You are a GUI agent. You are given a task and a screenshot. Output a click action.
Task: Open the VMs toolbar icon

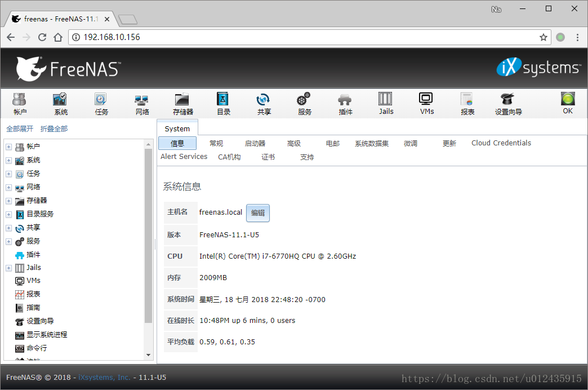tap(426, 103)
